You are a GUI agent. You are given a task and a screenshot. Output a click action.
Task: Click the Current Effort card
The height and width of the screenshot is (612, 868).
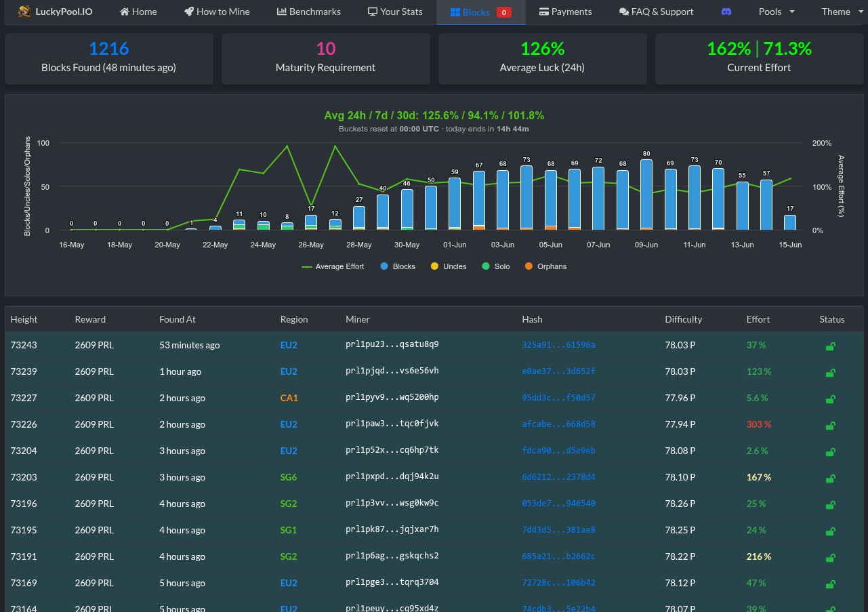(x=760, y=59)
